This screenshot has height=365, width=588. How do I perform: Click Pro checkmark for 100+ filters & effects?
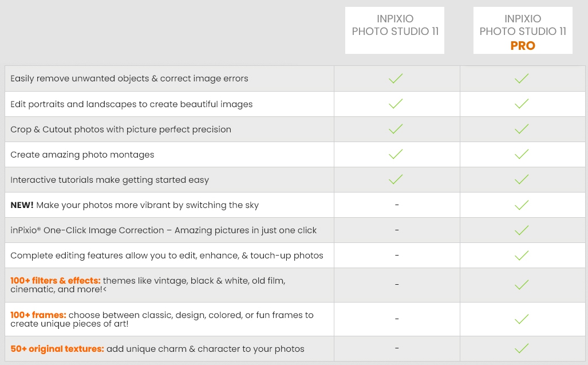point(522,285)
